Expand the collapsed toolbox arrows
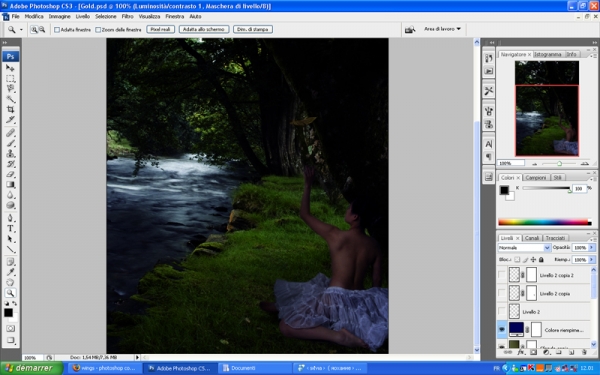This screenshot has height=375, width=600. 5,42
